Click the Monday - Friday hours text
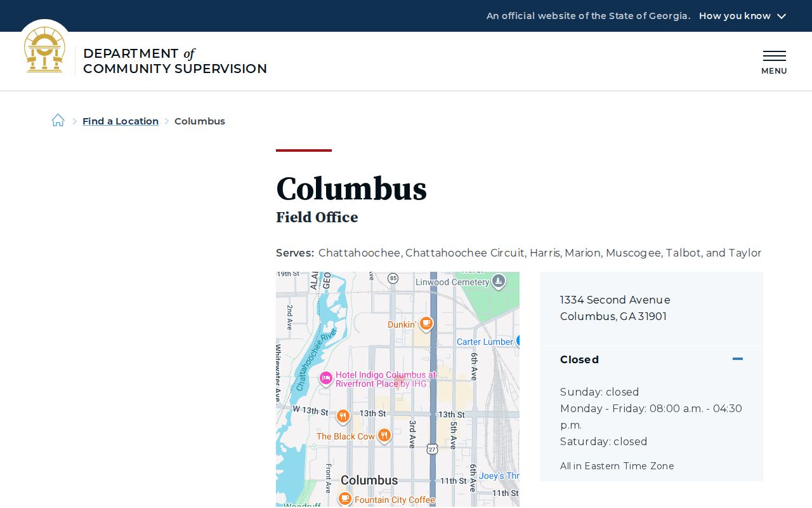The width and height of the screenshot is (812, 508). [651, 417]
